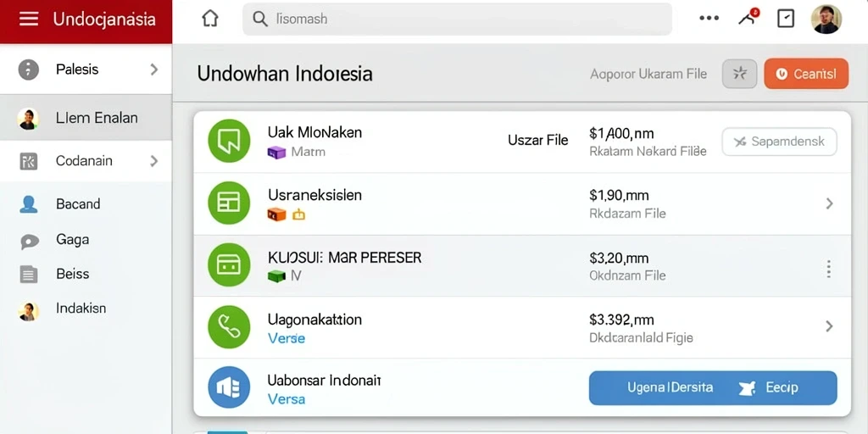Viewport: 868px width, 434px height.
Task: Open Bacand in the sidebar
Action: [78, 203]
